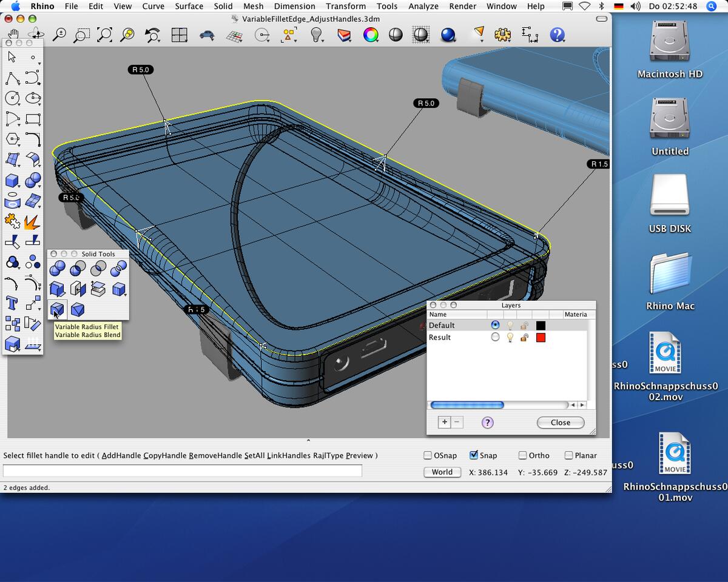The height and width of the screenshot is (582, 728).
Task: Click the puzzle piece Join tool
Action: [x=12, y=221]
